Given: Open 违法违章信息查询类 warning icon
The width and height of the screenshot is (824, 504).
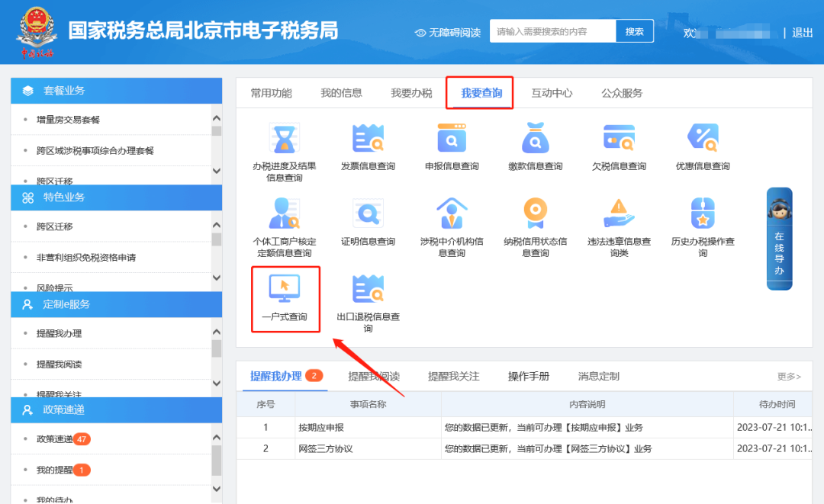Looking at the screenshot, I should [619, 213].
